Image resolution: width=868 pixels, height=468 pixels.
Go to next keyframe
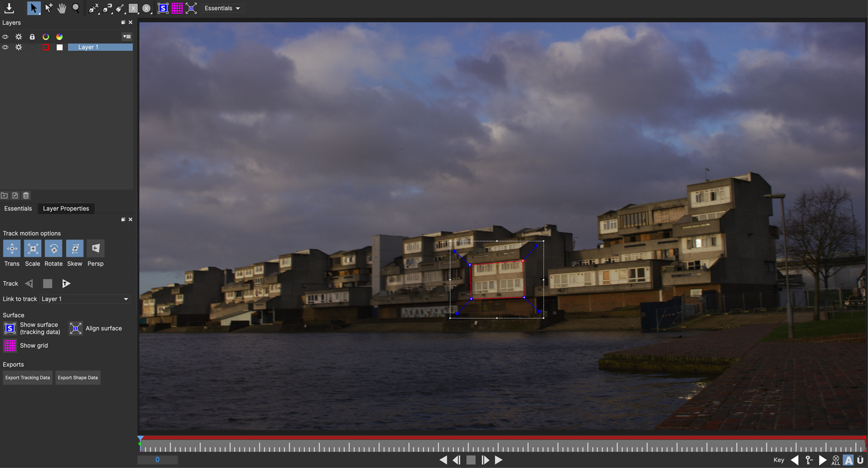(x=823, y=460)
